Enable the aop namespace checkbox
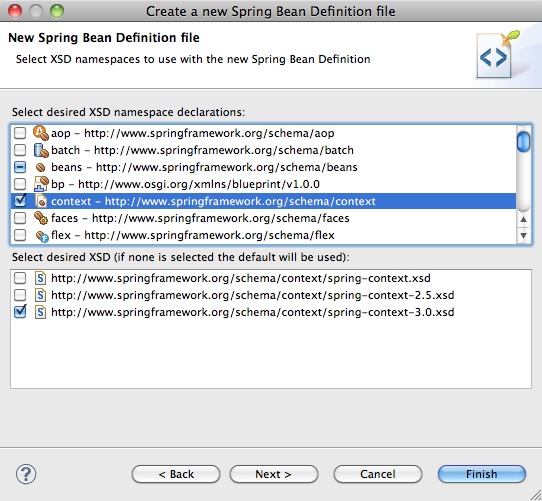Image resolution: width=542 pixels, height=501 pixels. point(20,133)
